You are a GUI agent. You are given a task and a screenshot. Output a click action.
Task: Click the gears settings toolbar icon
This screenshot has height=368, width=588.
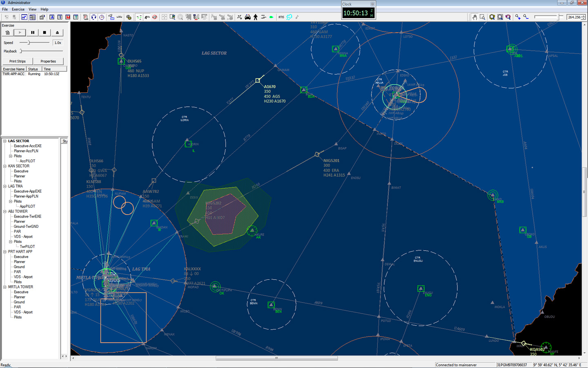[129, 17]
